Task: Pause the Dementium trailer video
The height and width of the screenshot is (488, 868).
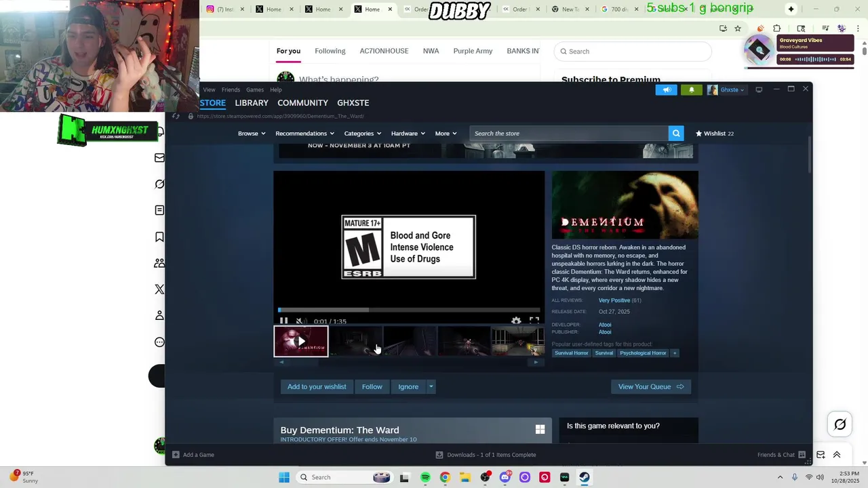Action: pos(283,321)
